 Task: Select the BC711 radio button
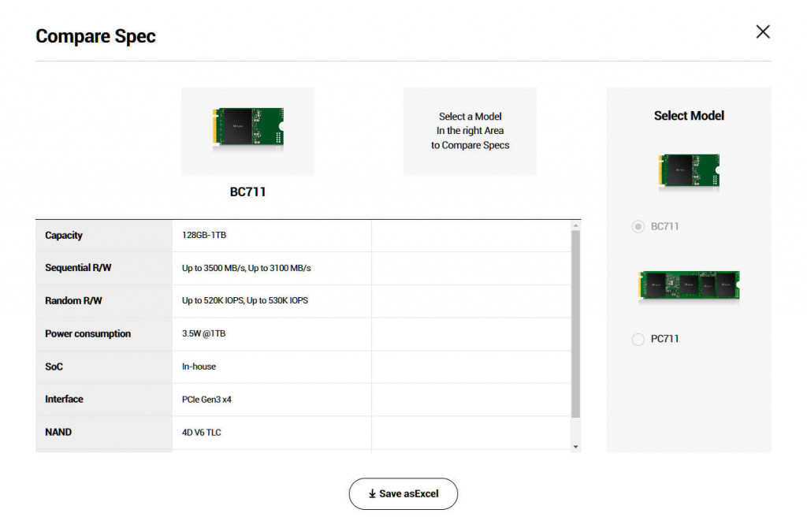click(638, 226)
